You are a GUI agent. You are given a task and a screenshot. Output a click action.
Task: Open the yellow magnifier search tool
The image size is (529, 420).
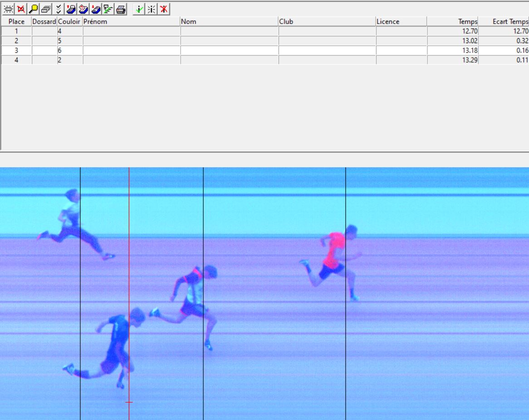point(33,9)
